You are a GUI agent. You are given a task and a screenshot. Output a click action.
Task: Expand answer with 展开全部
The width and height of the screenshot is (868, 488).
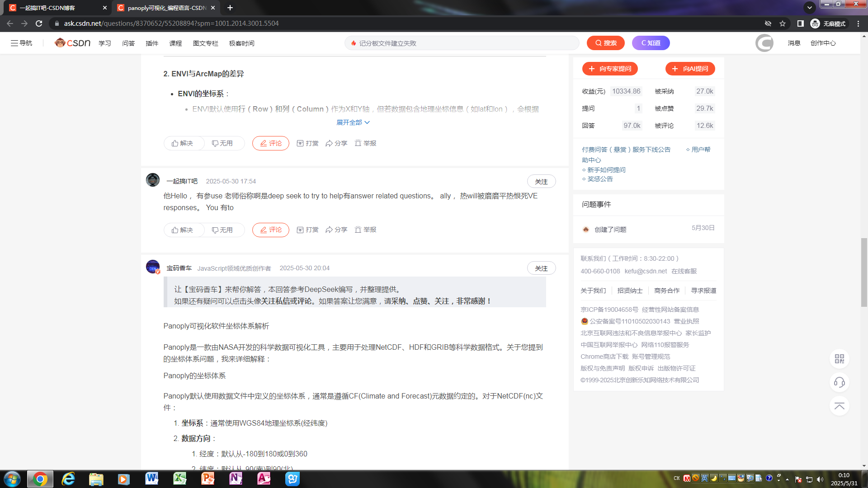[353, 122]
